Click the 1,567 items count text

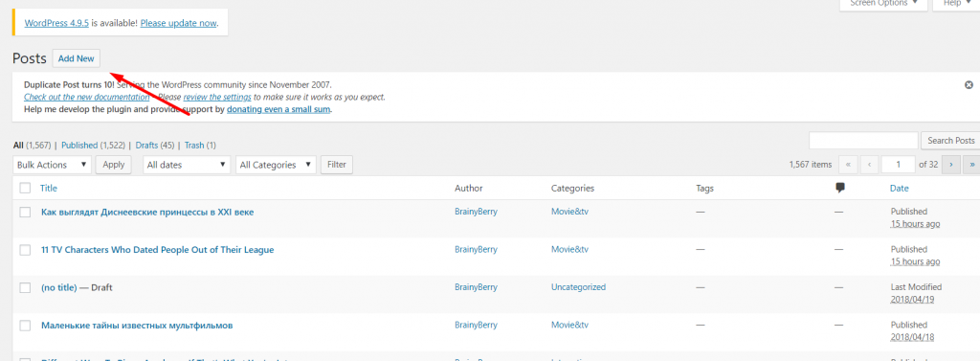(811, 165)
